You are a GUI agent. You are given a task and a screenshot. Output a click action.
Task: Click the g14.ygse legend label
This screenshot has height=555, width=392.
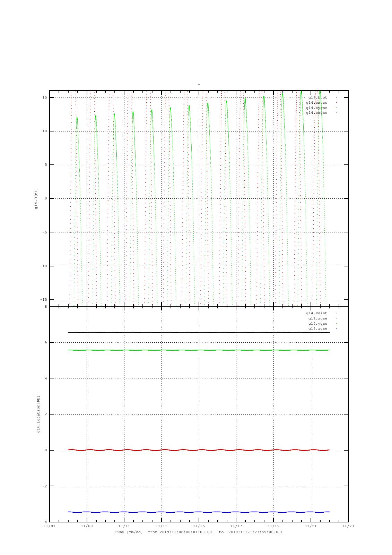tap(317, 324)
